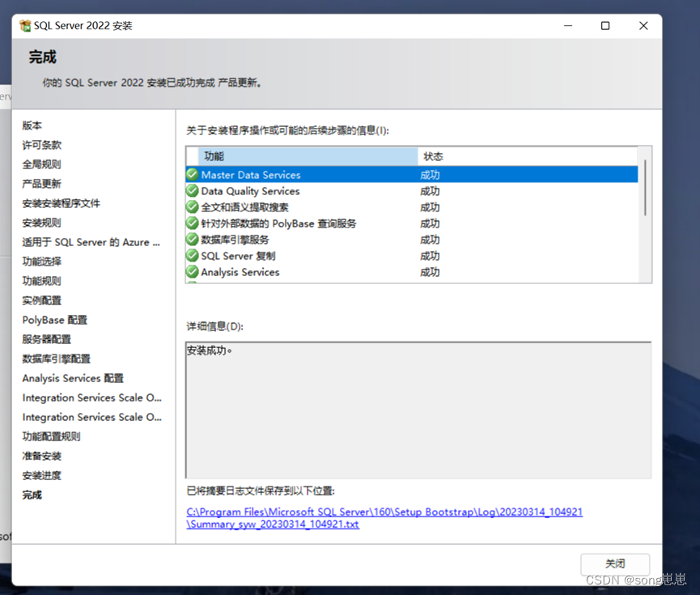700x595 pixels.
Task: Click the 功能配置规则 step
Action: point(52,436)
